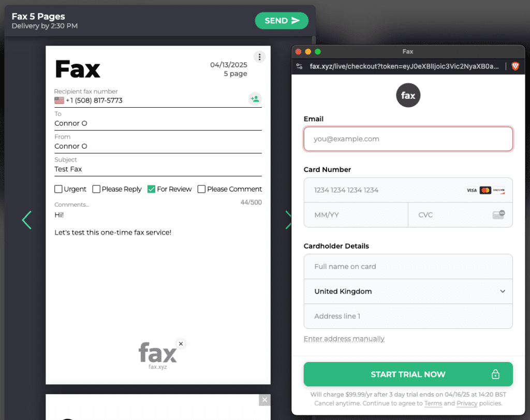This screenshot has height=420, width=530.
Task: Check the Urgent checkbox
Action: 58,189
